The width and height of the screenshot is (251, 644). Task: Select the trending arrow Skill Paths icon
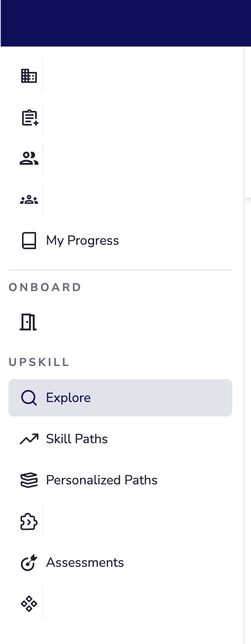(x=29, y=439)
